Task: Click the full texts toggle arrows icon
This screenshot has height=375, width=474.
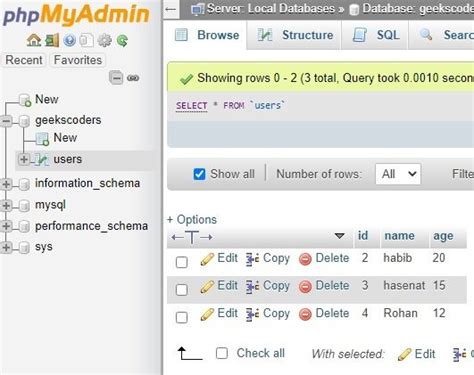Action: pos(192,237)
